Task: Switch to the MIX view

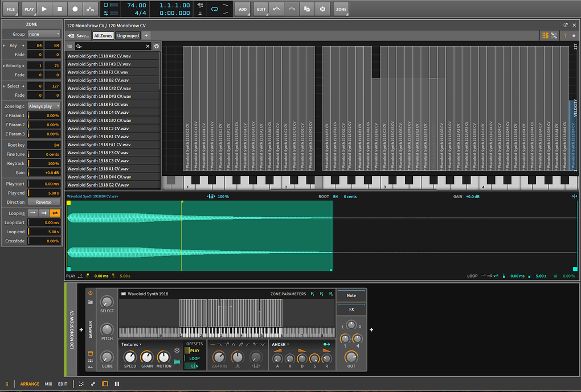Action: 48,384
